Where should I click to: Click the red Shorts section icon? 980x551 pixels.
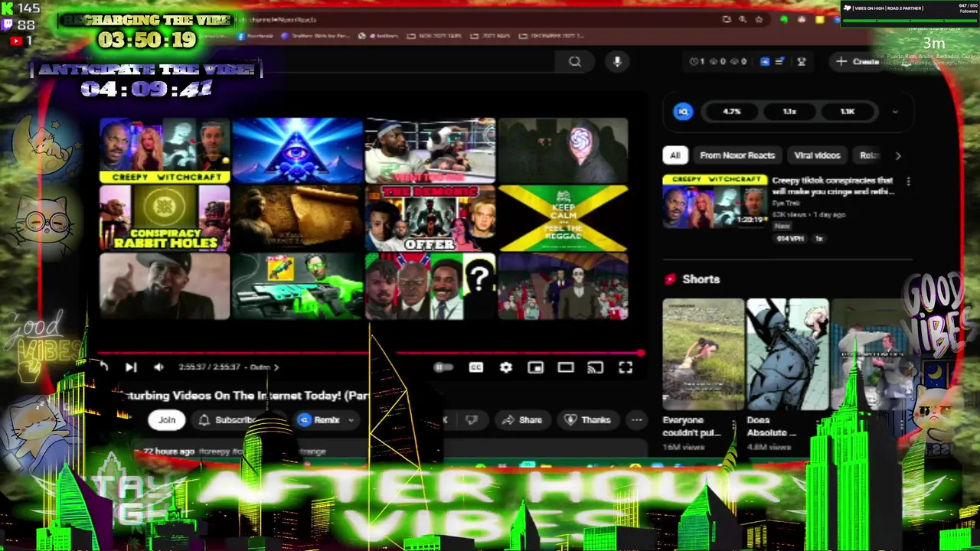tap(670, 279)
